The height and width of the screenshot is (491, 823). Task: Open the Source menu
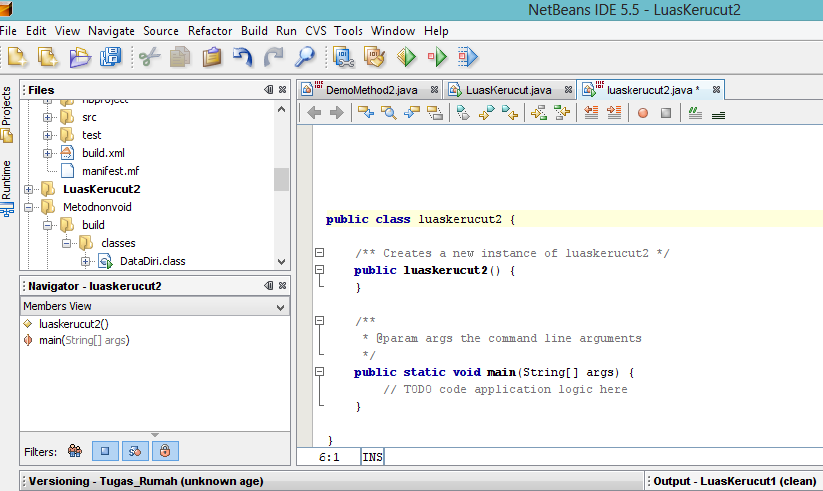click(161, 31)
